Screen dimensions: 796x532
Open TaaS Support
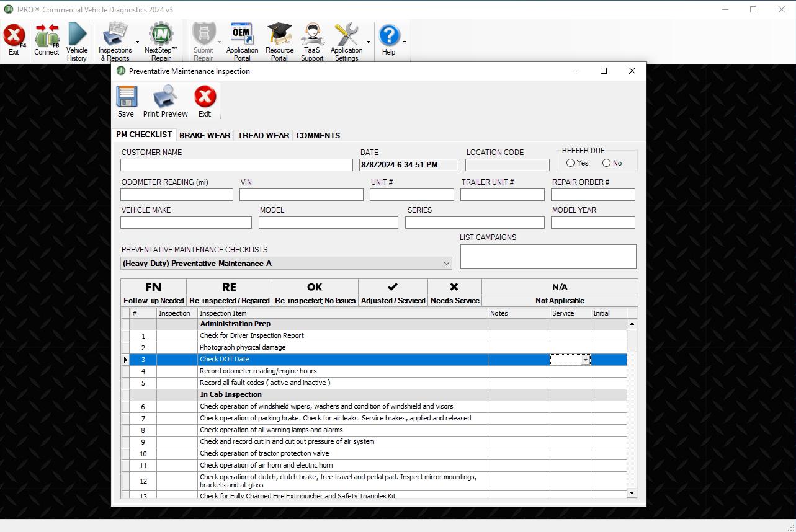[x=311, y=39]
